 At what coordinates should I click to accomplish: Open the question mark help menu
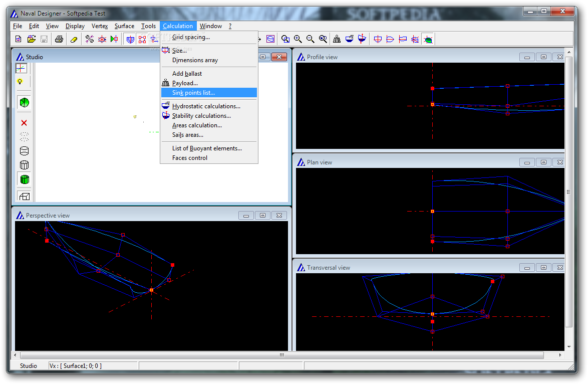point(230,26)
